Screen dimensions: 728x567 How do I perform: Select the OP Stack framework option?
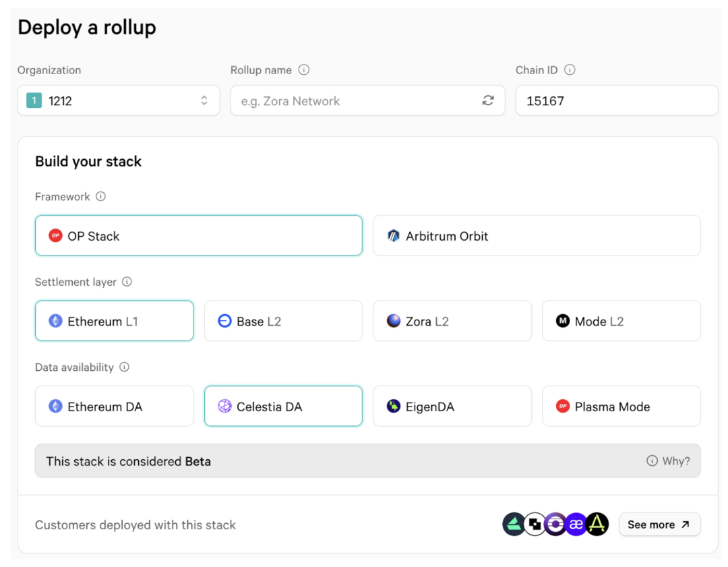(198, 236)
